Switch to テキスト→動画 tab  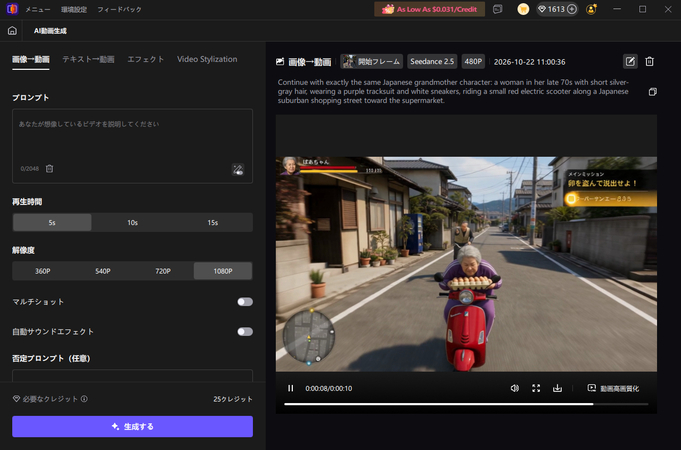pyautogui.click(x=88, y=60)
